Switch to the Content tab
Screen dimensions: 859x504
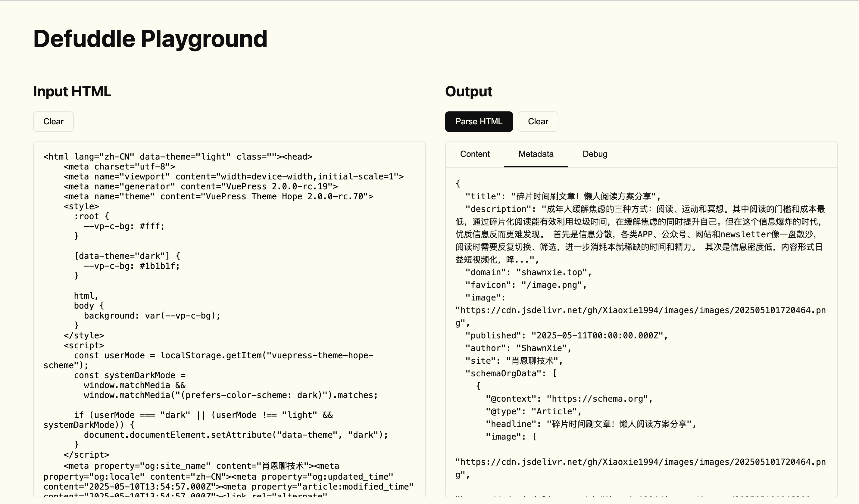coord(474,154)
